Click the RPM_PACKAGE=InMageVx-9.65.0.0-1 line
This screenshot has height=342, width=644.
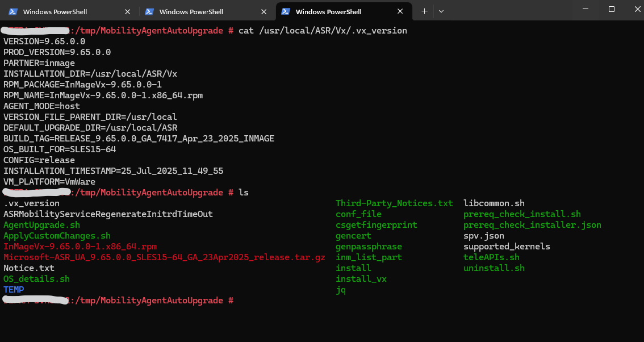tap(82, 85)
